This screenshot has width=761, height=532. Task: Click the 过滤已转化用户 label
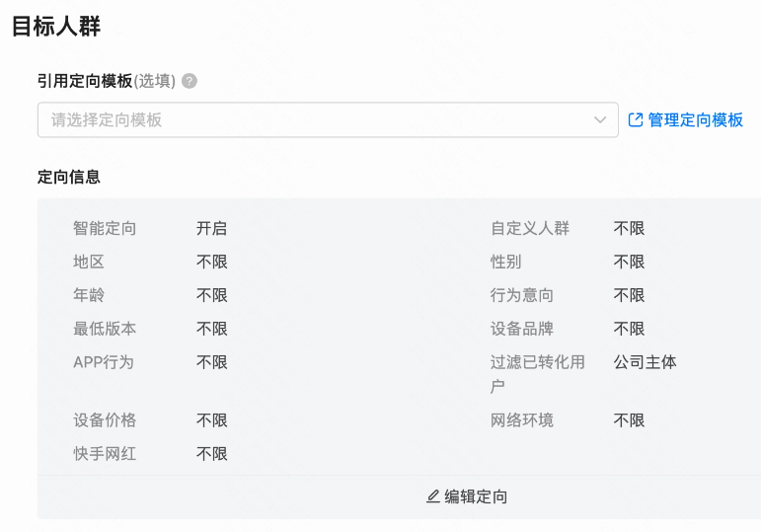coord(538,374)
